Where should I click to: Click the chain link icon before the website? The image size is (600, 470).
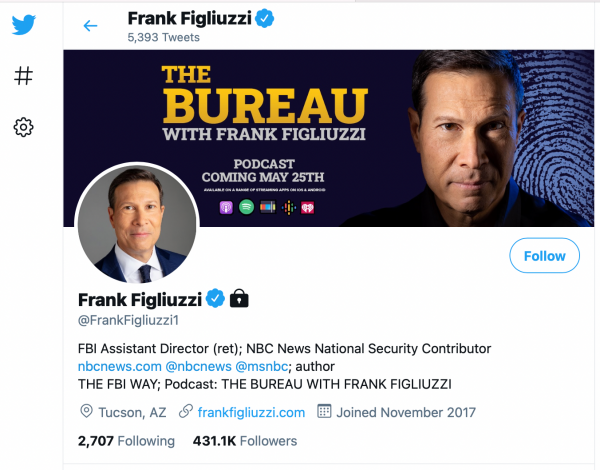click(185, 411)
